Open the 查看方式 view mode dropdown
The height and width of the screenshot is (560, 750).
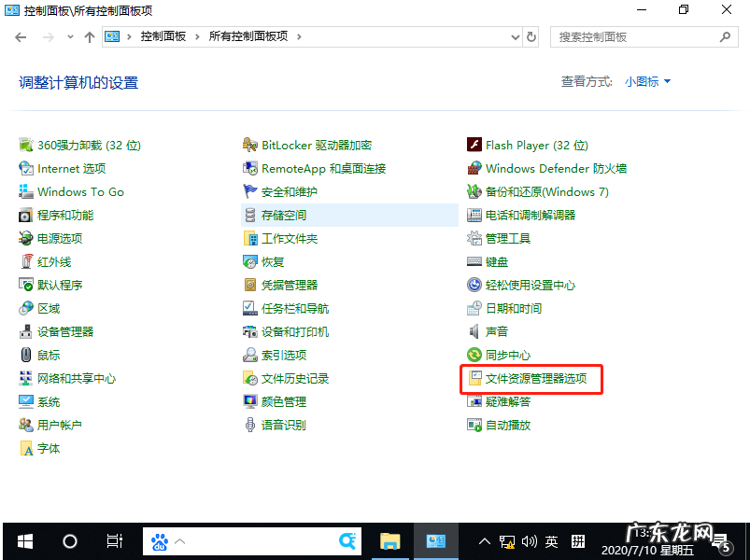click(646, 82)
